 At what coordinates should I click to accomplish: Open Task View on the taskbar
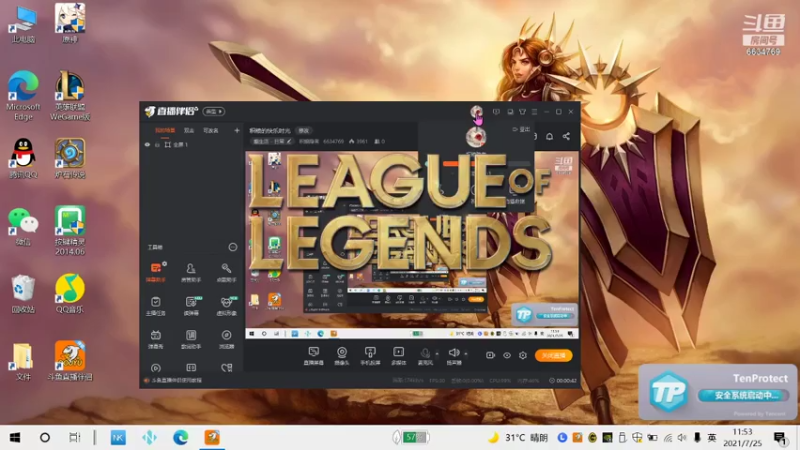(74, 438)
